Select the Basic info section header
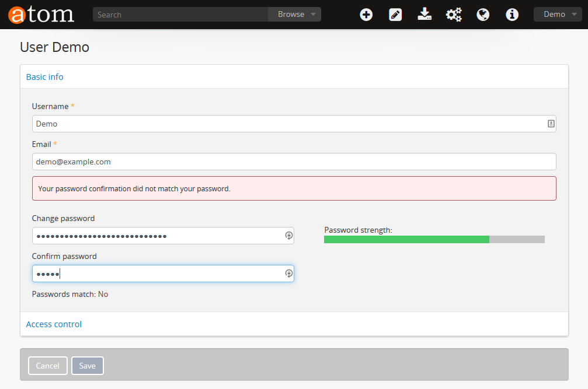588x389 pixels. pos(44,76)
